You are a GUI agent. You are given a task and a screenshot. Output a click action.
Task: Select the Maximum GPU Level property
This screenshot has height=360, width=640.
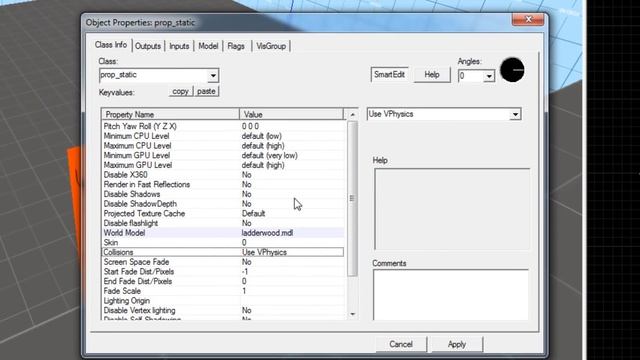223,165
